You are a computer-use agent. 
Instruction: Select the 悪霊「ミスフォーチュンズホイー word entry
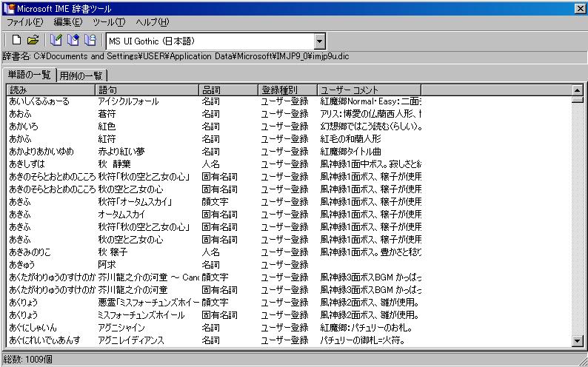click(148, 303)
